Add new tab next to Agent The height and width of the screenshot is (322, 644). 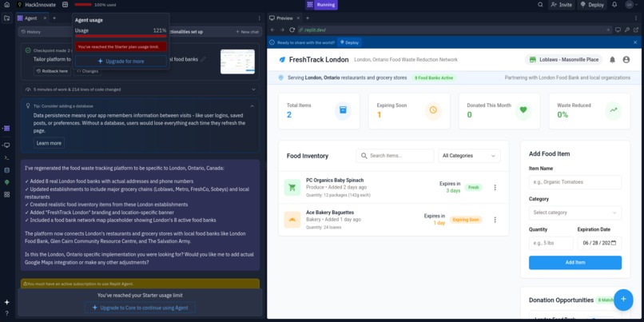pyautogui.click(x=54, y=18)
